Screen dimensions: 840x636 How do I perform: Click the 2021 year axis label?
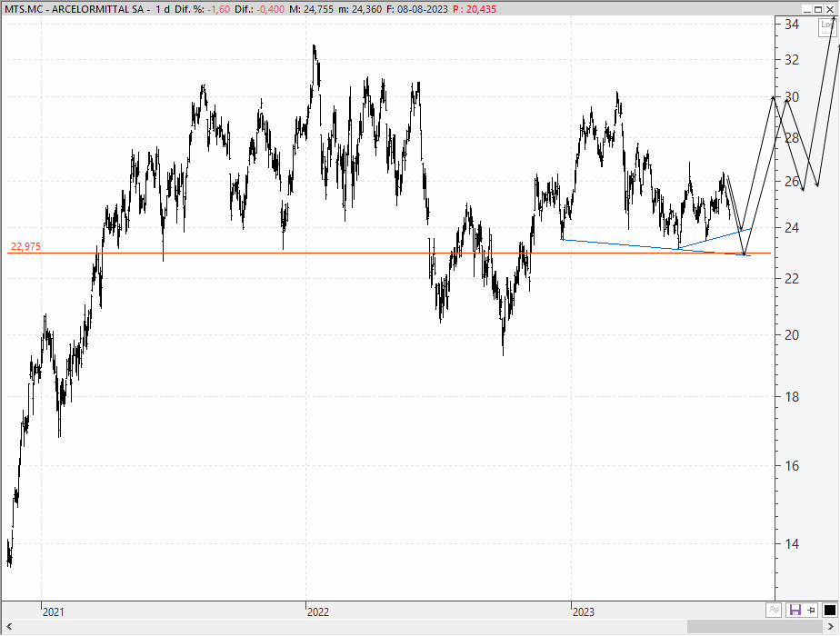pos(53,611)
